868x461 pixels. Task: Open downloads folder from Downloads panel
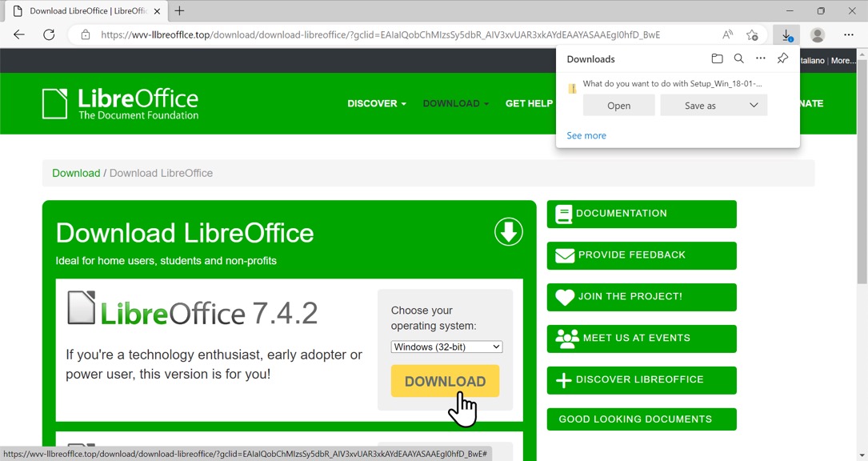(717, 58)
